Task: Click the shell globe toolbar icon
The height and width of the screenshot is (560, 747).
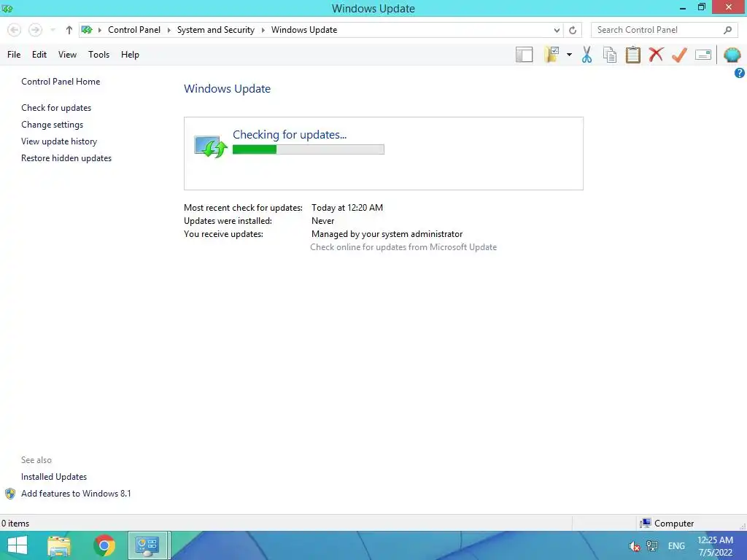Action: [732, 55]
